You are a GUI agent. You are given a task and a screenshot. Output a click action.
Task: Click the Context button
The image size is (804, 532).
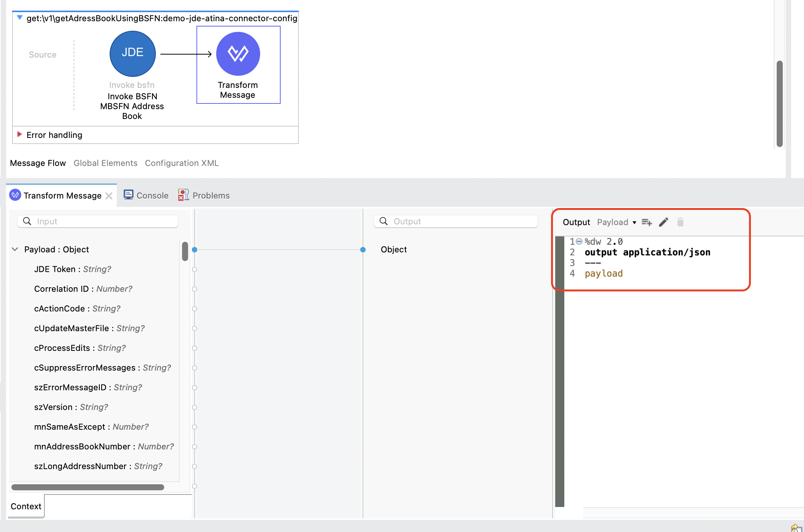point(26,506)
